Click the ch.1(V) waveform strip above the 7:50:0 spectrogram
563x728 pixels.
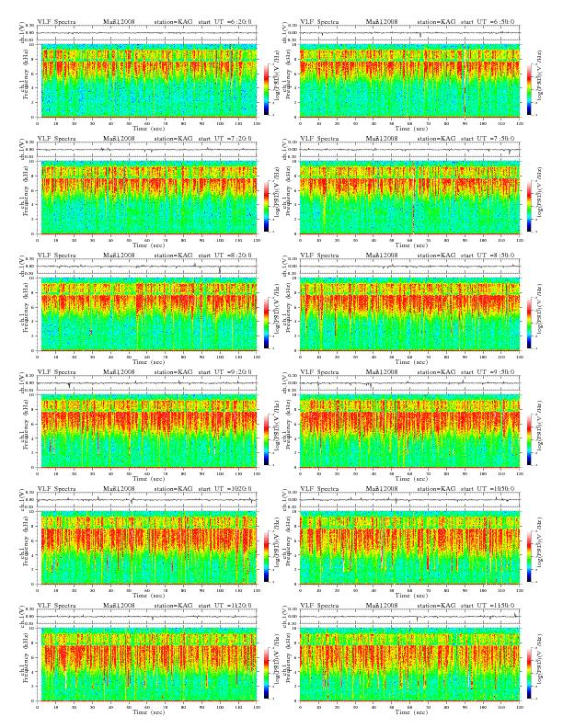click(409, 150)
